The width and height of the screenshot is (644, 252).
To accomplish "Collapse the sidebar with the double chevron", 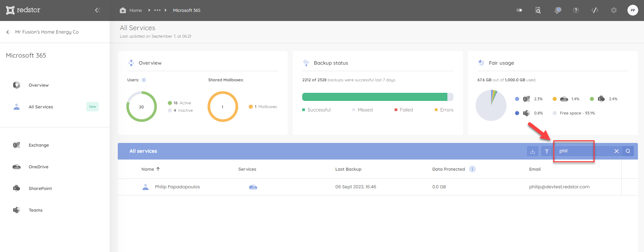I will click(97, 10).
